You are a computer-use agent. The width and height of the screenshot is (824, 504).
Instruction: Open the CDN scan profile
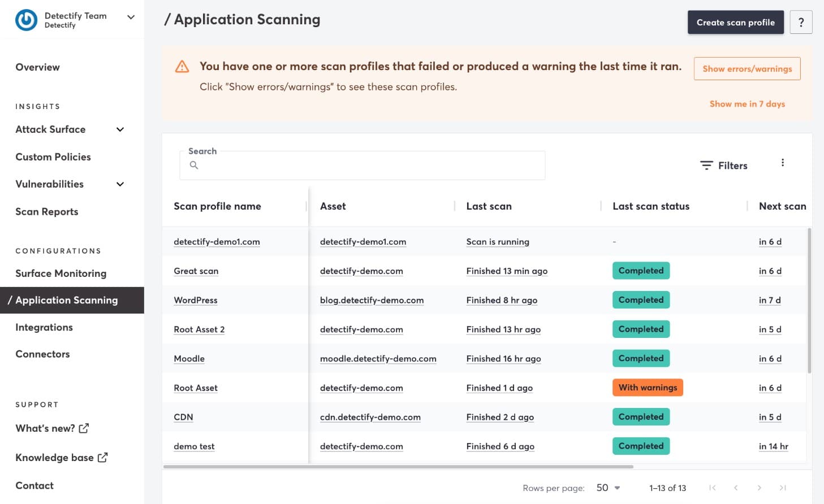click(183, 417)
